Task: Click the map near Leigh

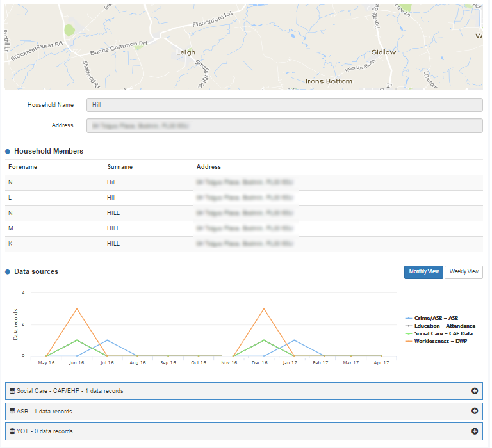Action: 185,52
